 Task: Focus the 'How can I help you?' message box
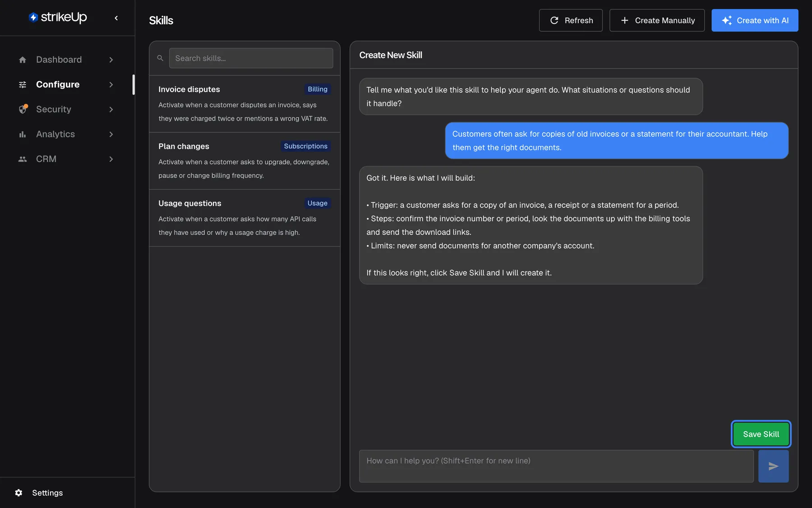coord(556,466)
